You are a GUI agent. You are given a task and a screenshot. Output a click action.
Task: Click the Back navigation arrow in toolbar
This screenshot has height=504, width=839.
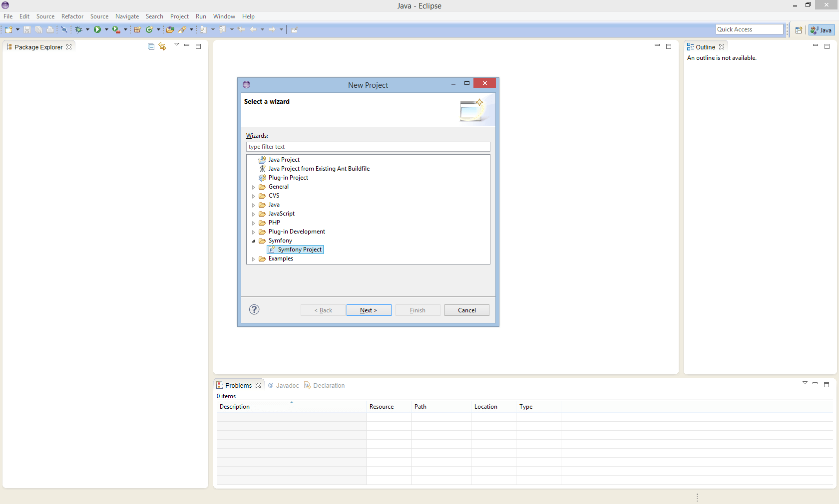[253, 29]
